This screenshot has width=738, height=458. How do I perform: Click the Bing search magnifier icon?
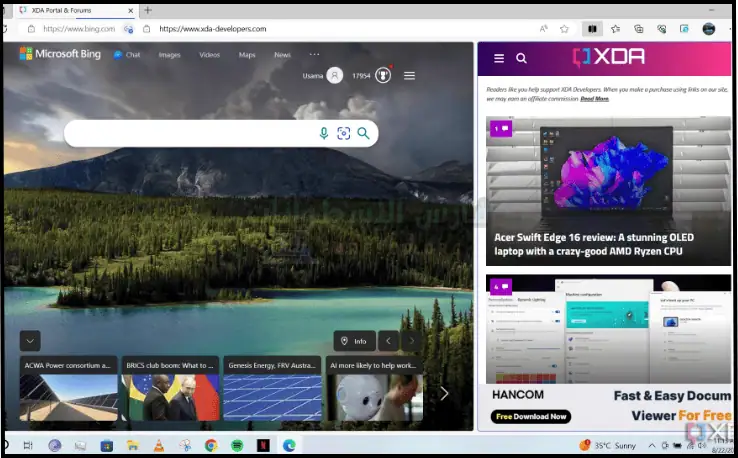363,133
